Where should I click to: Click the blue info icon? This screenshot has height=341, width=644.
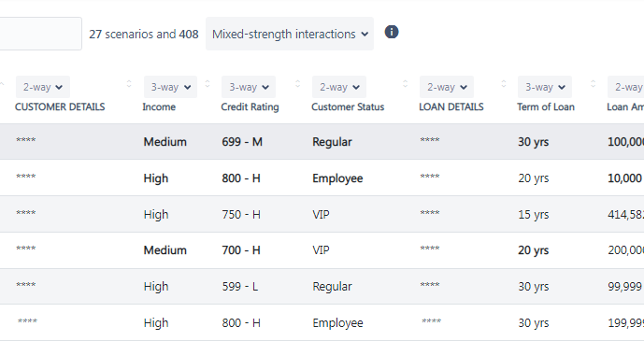(392, 32)
